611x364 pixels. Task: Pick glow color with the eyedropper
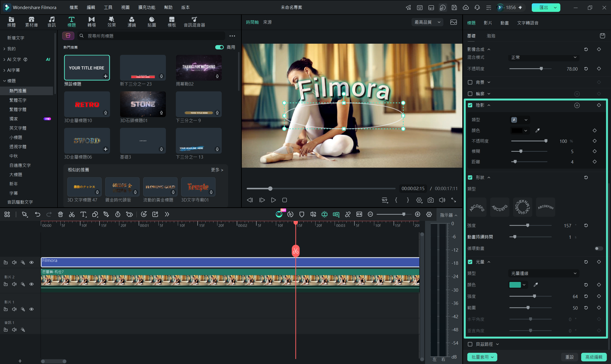tap(536, 285)
